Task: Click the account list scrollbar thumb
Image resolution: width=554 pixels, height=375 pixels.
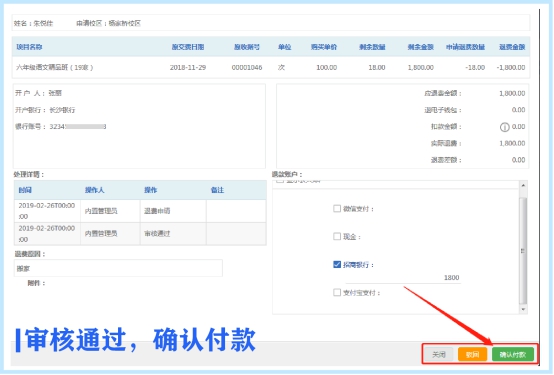Action: [523, 250]
